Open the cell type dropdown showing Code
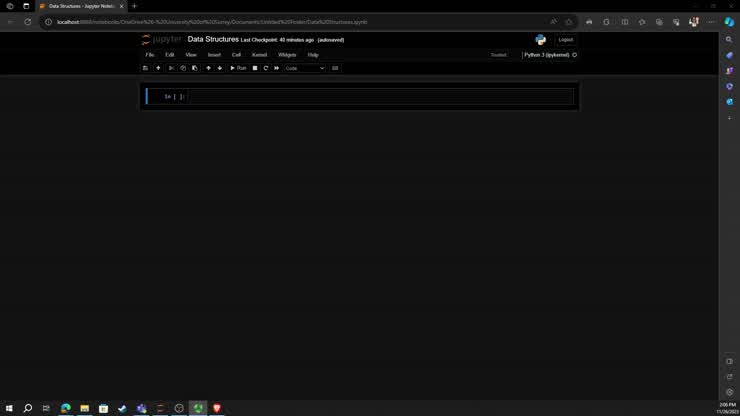The image size is (740, 416). point(305,68)
